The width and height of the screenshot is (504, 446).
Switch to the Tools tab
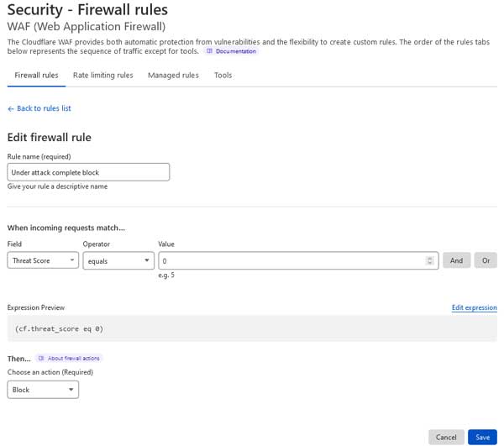pyautogui.click(x=223, y=76)
